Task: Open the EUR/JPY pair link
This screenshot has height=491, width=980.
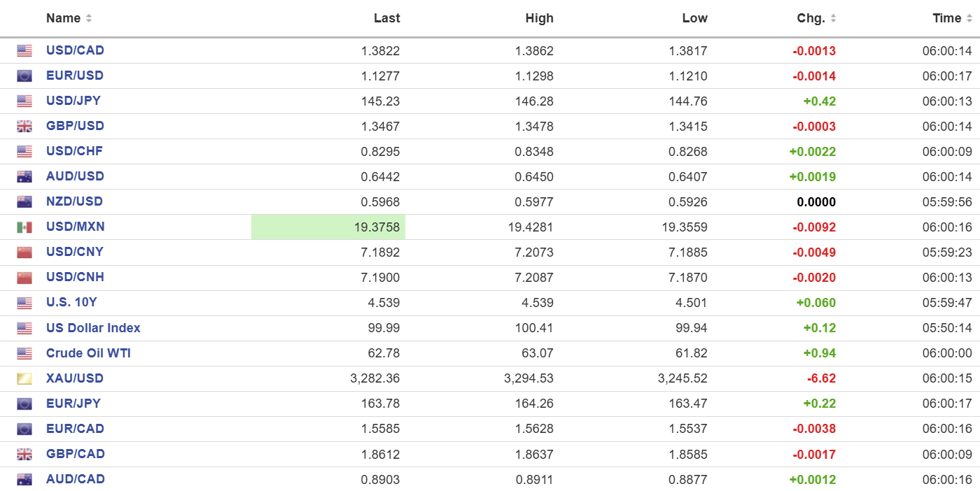Action: [x=73, y=404]
